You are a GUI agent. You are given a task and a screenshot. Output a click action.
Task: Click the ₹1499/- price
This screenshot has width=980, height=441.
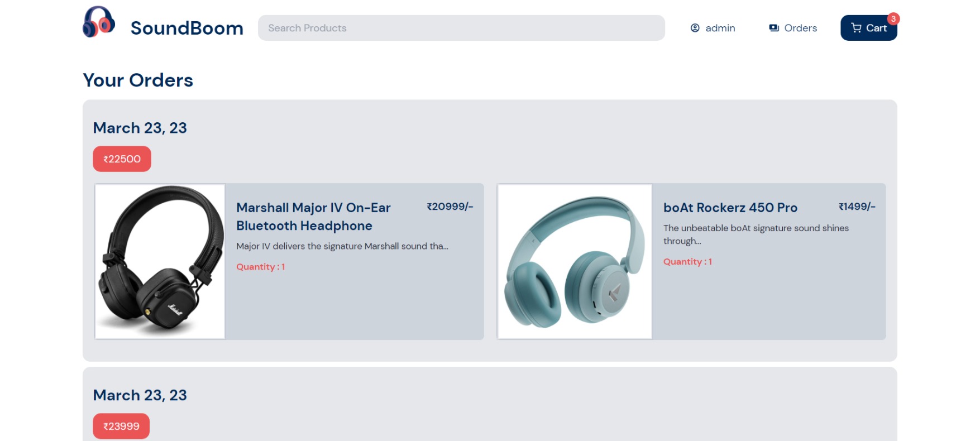(857, 207)
